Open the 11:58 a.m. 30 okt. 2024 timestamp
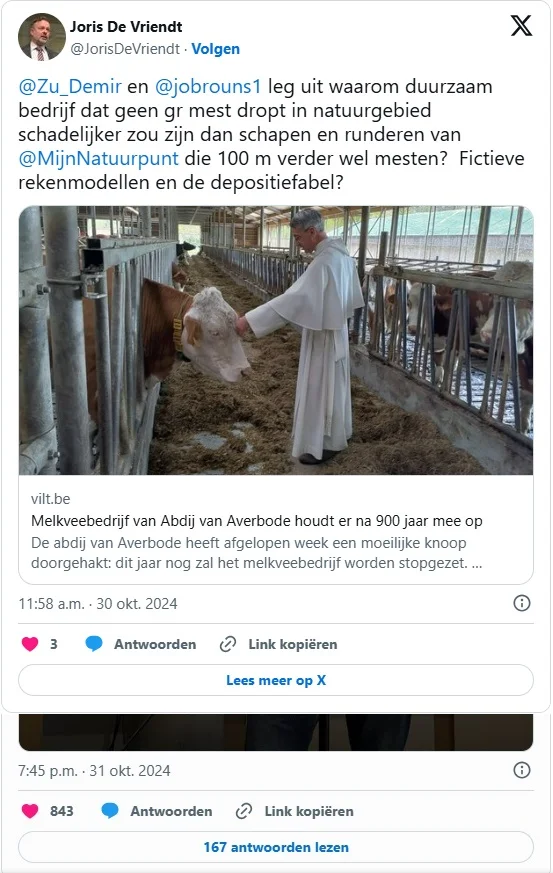The width and height of the screenshot is (553, 873). [x=98, y=604]
